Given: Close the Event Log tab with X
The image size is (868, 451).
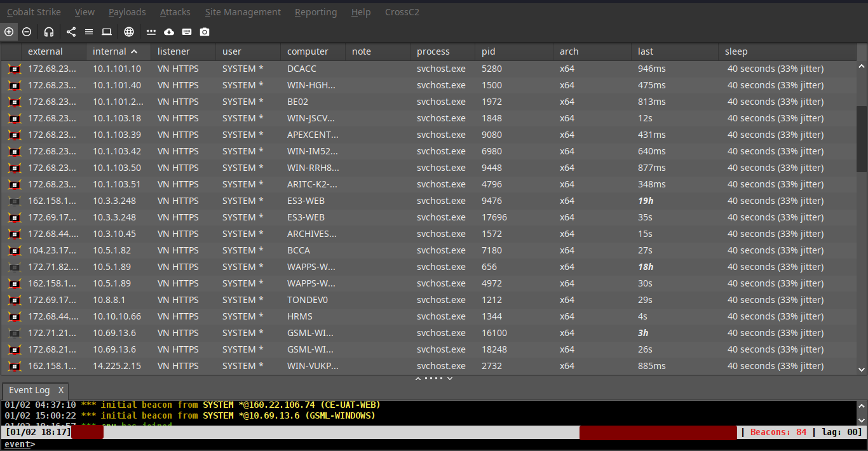Looking at the screenshot, I should coord(61,390).
